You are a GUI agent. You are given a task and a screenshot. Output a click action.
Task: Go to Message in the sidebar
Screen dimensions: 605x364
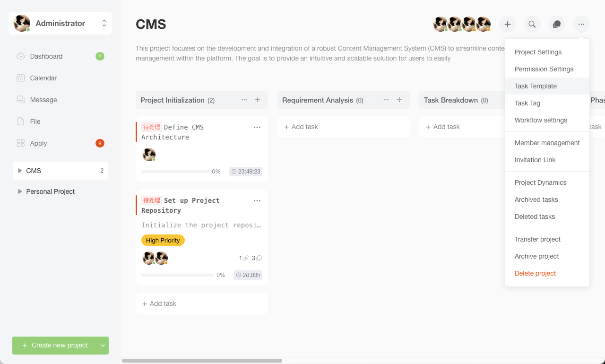click(x=43, y=100)
